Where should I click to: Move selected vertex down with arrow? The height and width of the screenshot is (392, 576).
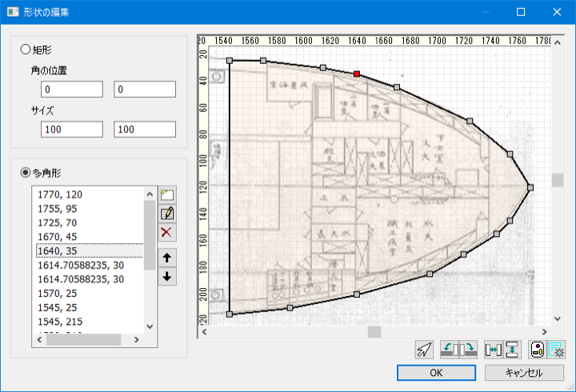[x=167, y=276]
